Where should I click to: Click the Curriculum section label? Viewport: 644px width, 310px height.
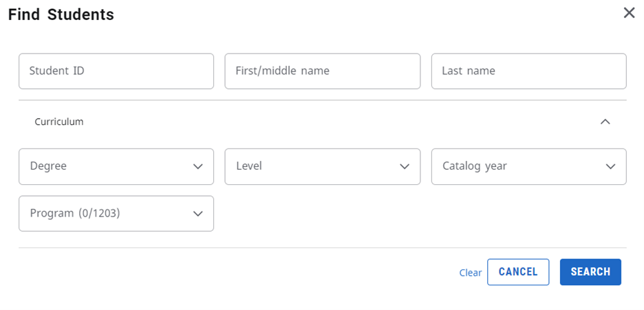coord(59,122)
